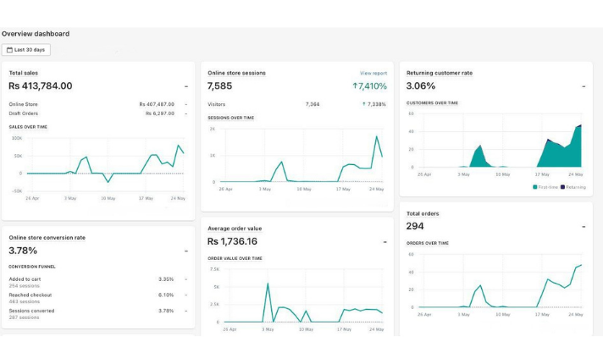Image resolution: width=603 pixels, height=364 pixels.
Task: Click the Overview dashboard page title
Action: [x=36, y=34]
